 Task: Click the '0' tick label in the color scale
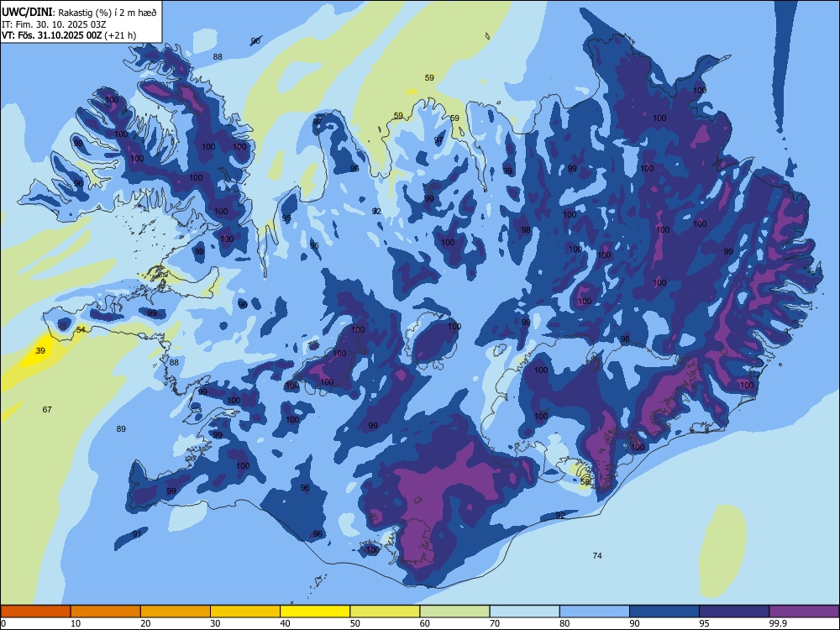(x=3, y=623)
